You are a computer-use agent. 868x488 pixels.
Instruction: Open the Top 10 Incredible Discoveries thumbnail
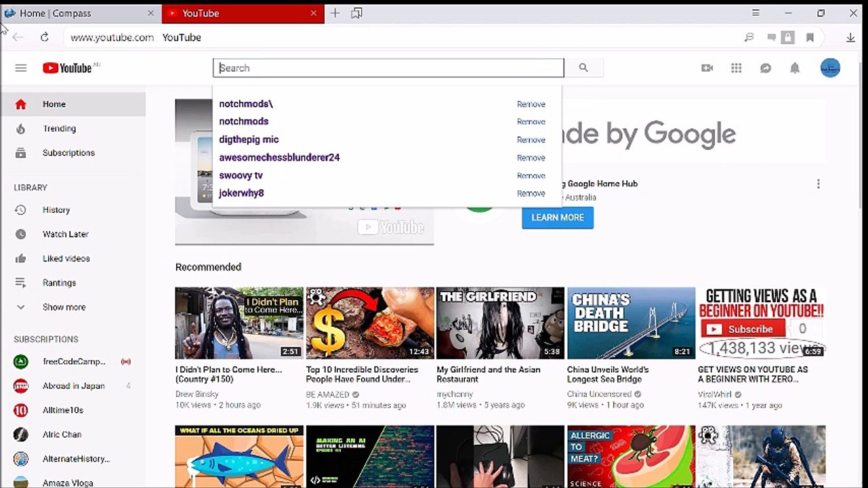click(370, 323)
